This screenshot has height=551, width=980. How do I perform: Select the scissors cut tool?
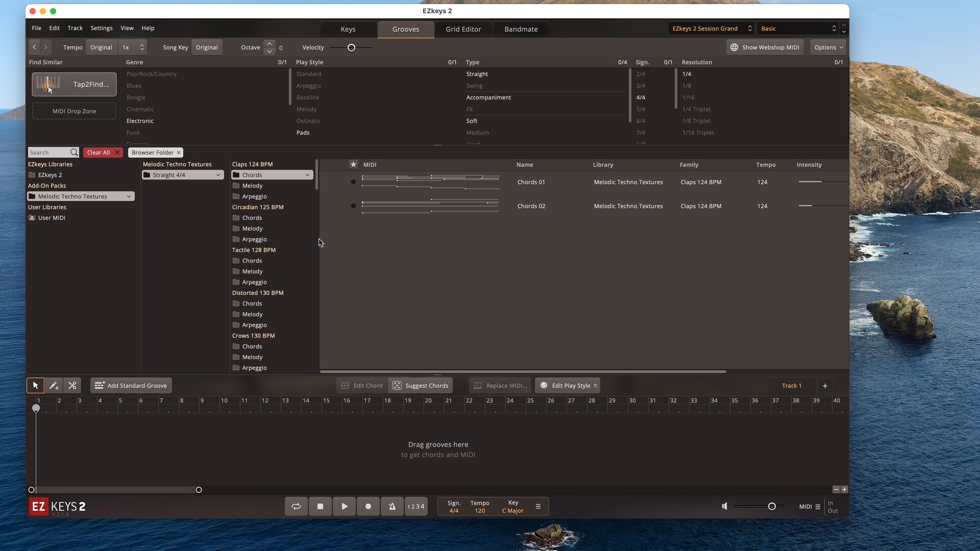pyautogui.click(x=72, y=386)
